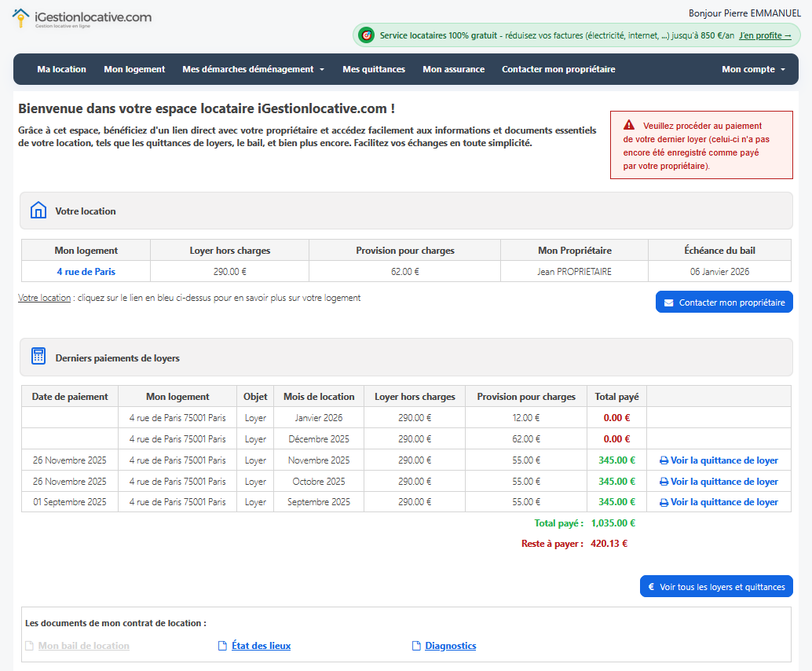The width and height of the screenshot is (812, 671).
Task: Open Mes quittances in the navigation bar
Action: tap(374, 69)
